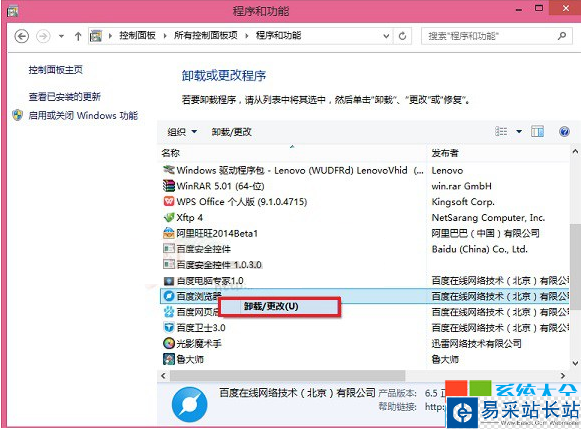Viewport: 581px width, 429px height.
Task: Select 百度安全控件 1.0.3.0 entry
Action: tap(219, 265)
